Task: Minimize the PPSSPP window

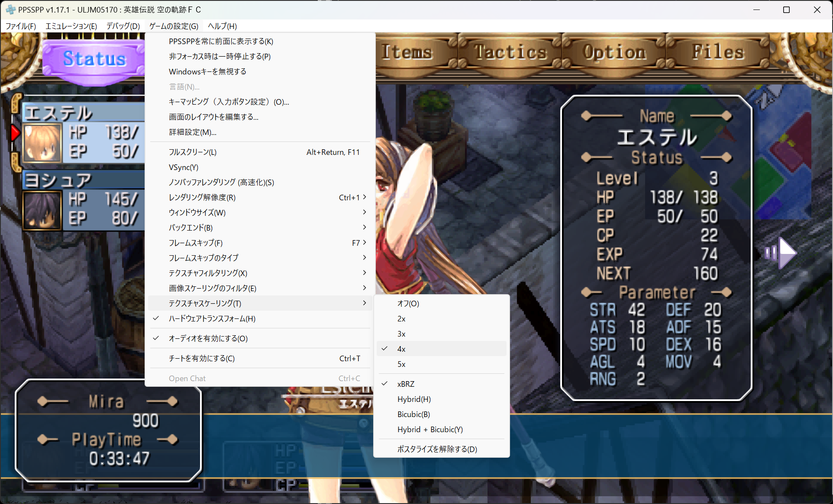Action: pyautogui.click(x=757, y=10)
